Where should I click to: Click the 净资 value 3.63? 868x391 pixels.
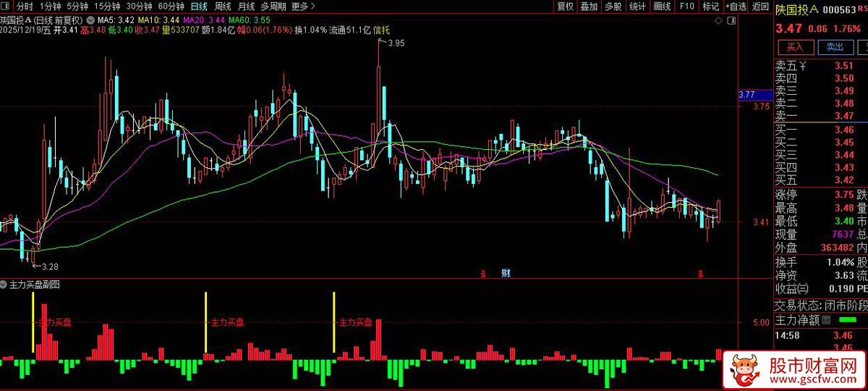[843, 275]
